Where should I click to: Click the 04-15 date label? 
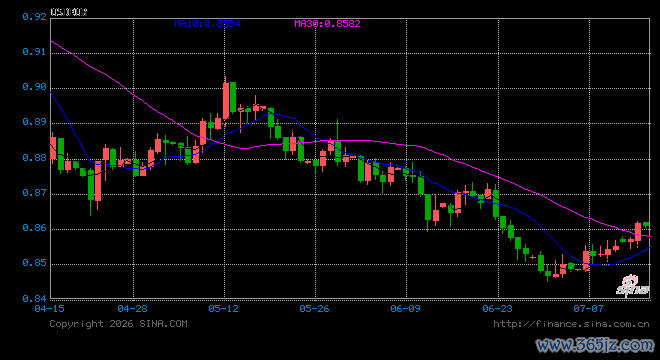click(50, 309)
